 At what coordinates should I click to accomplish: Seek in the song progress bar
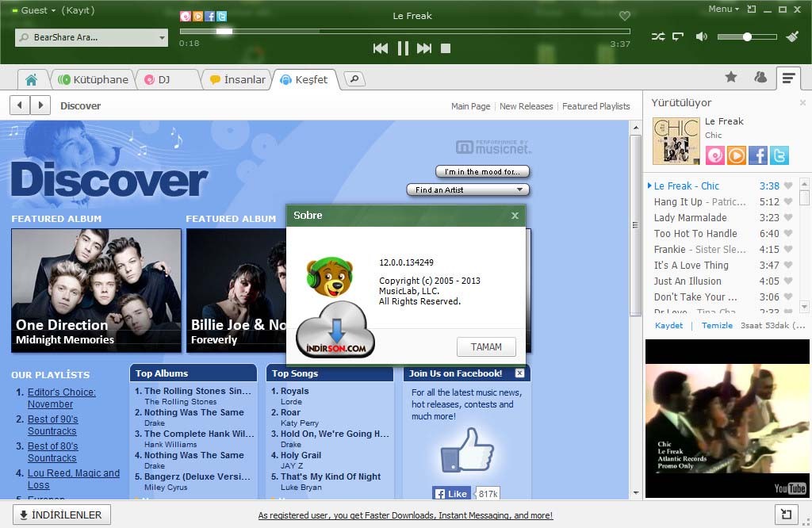pyautogui.click(x=404, y=32)
